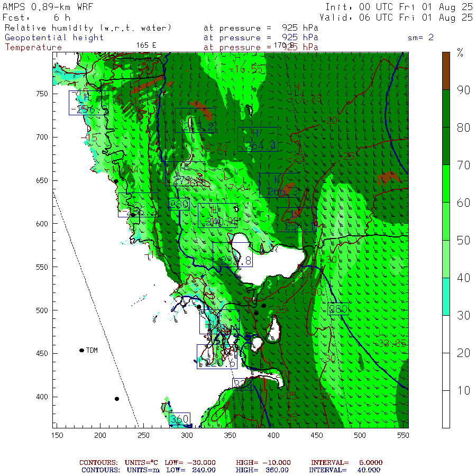Click the red '-17.64' temperature low label
This screenshot has height=476, width=476.
235,188
